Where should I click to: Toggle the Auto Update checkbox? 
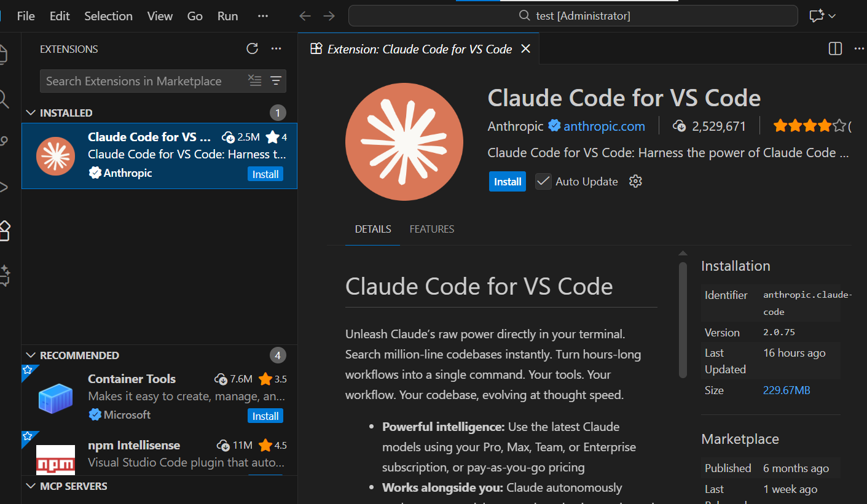[543, 181]
